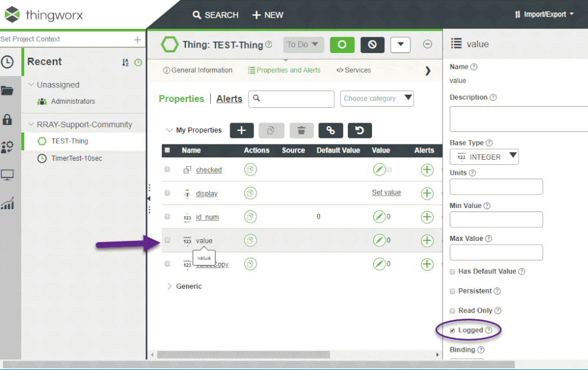The width and height of the screenshot is (588, 370).
Task: Click green save button for TEST-Thing
Action: pyautogui.click(x=342, y=45)
